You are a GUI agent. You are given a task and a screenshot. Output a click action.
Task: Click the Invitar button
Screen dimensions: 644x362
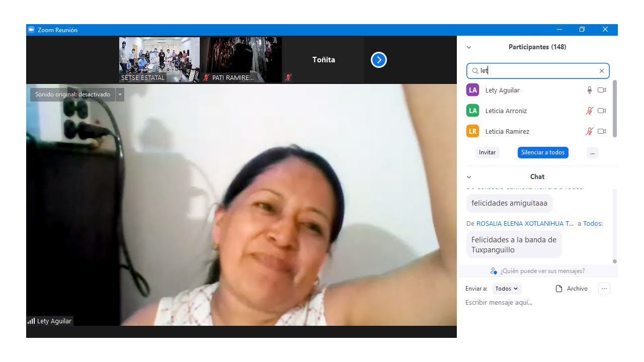click(487, 152)
